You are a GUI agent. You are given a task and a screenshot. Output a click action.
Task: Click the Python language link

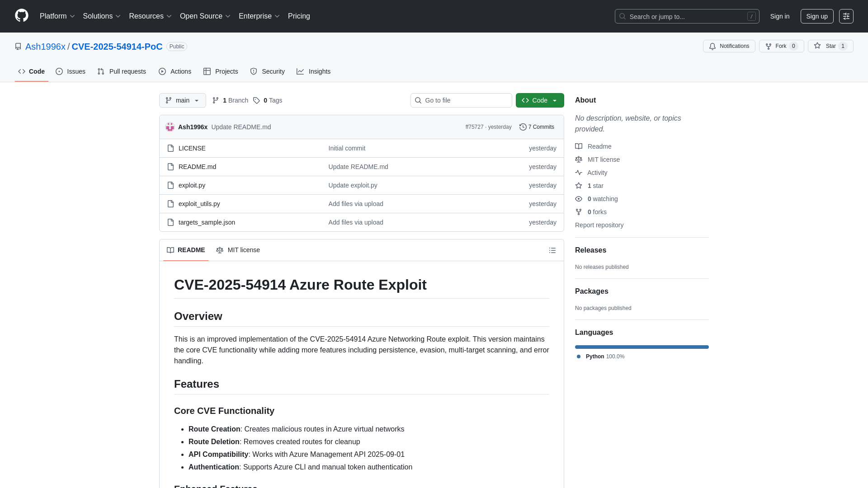click(x=600, y=357)
